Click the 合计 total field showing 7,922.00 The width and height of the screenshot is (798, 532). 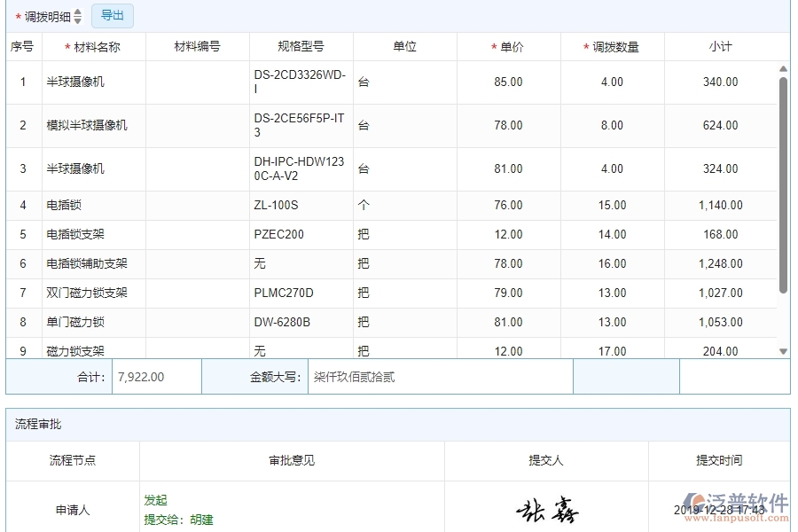pyautogui.click(x=155, y=376)
